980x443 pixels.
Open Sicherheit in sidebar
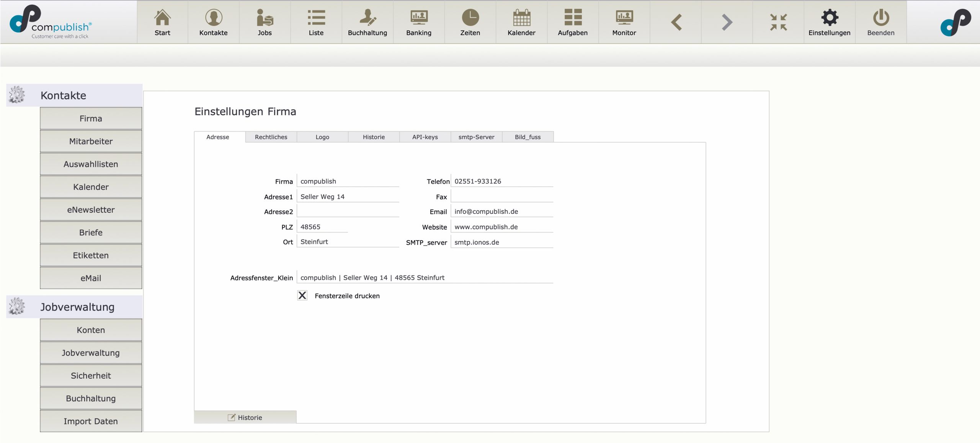click(91, 376)
